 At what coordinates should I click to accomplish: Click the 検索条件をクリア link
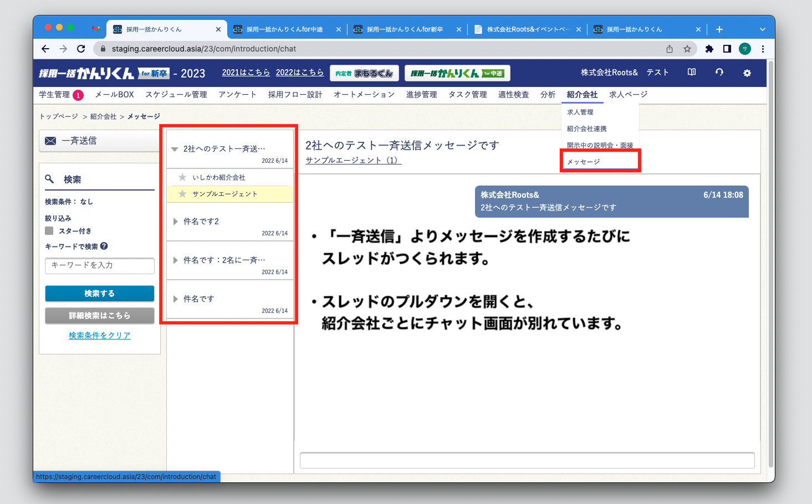pyautogui.click(x=100, y=336)
